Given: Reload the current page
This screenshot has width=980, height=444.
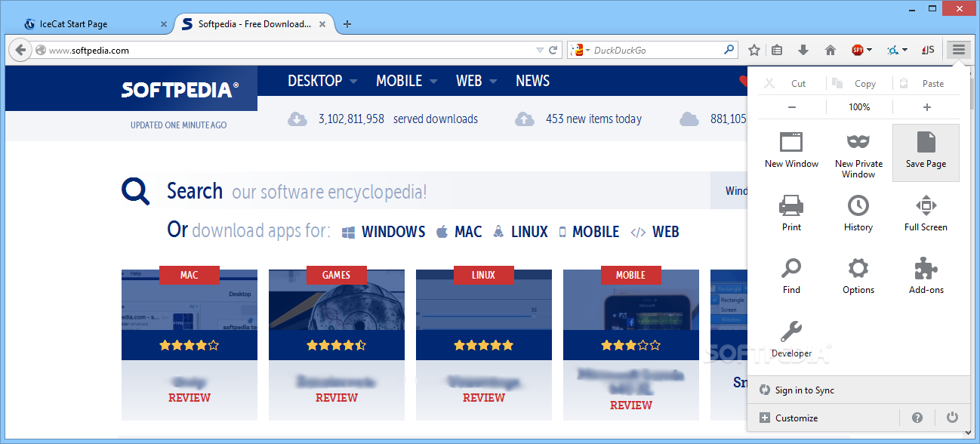Looking at the screenshot, I should [x=553, y=50].
